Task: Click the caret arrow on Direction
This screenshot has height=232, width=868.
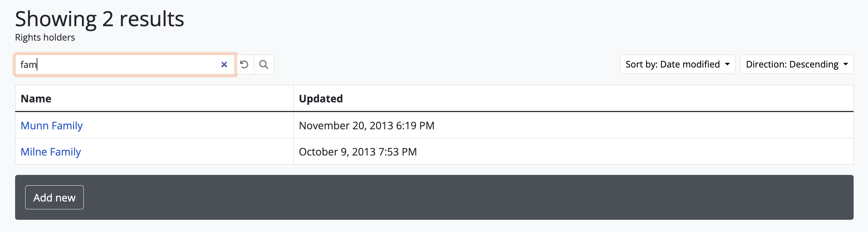Action: 846,64
